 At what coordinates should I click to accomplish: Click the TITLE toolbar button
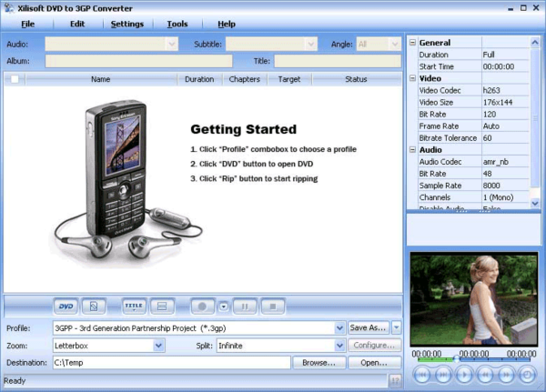coord(134,307)
